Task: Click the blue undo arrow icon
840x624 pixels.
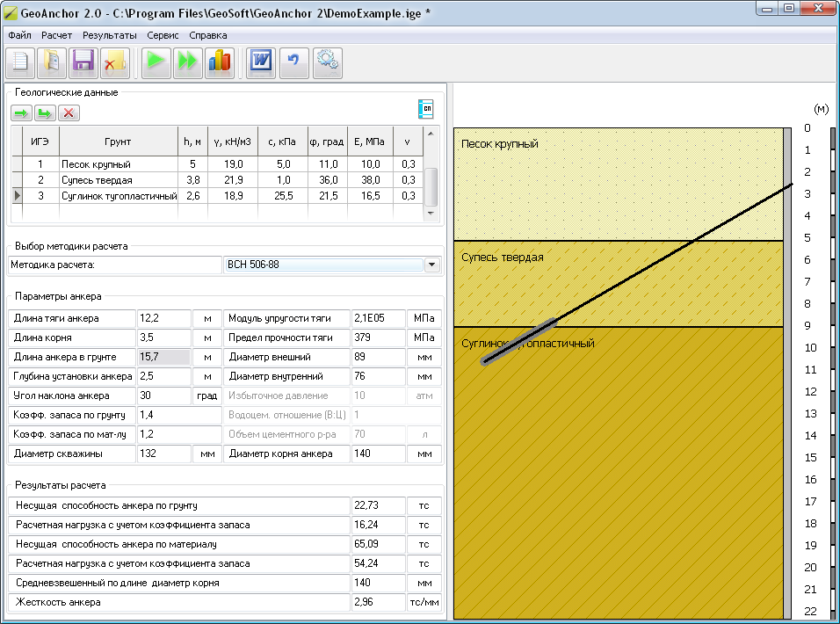Action: pyautogui.click(x=293, y=62)
